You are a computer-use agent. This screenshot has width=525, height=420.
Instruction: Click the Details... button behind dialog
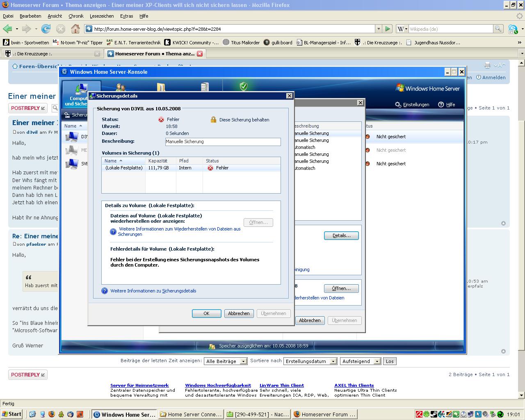coord(341,235)
